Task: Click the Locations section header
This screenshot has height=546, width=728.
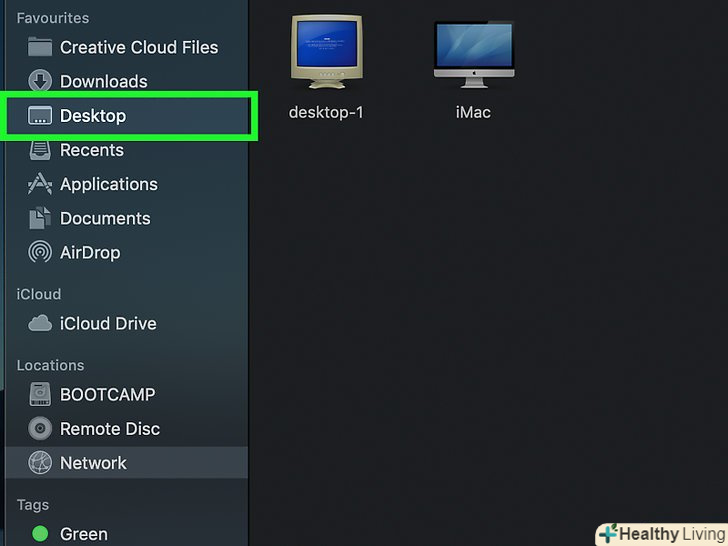Action: 50,365
